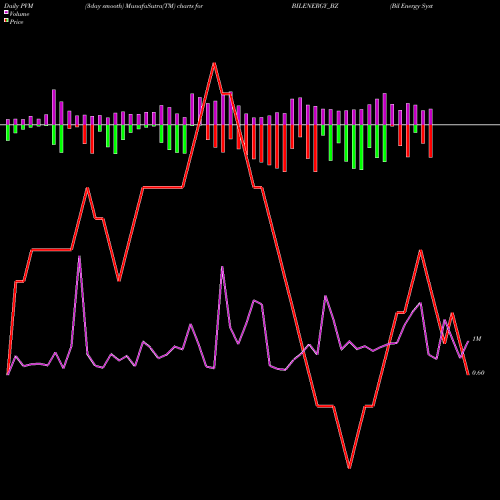
Task: Click the 'Volume' legend label
Action: pyautogui.click(x=19, y=14)
